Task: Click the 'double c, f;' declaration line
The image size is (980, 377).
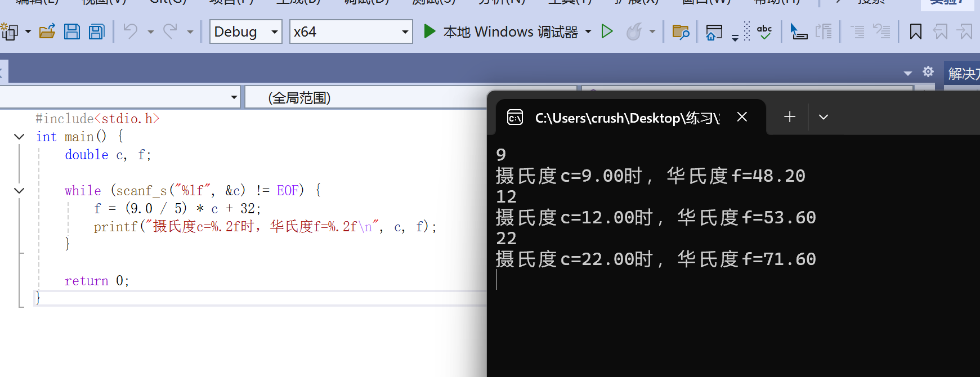Action: coord(108,155)
